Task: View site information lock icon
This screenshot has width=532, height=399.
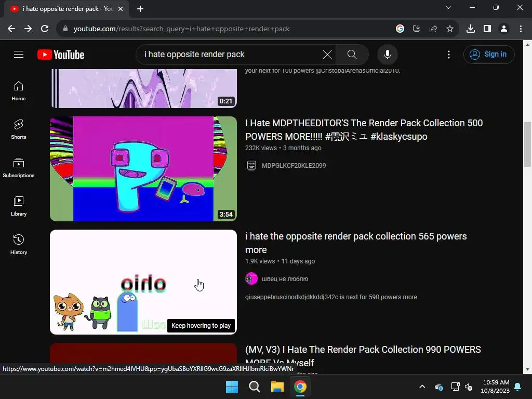Action: [65, 29]
